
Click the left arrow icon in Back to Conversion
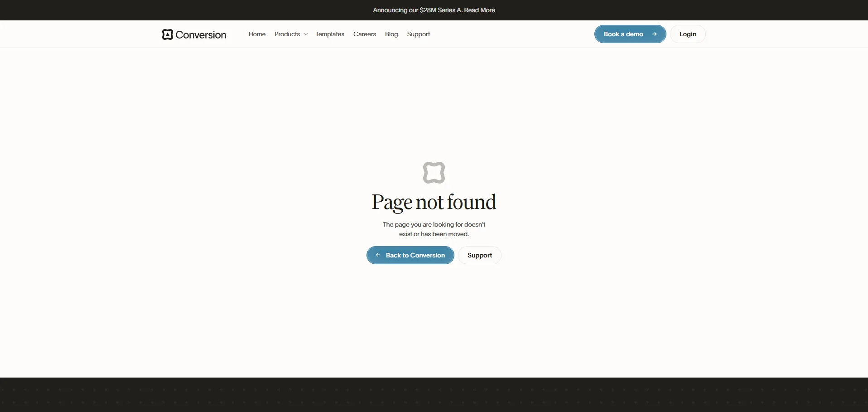point(378,255)
